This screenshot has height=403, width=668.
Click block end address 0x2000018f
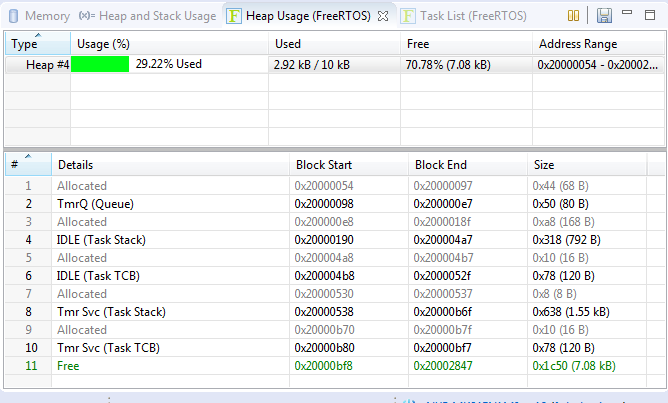[x=442, y=222]
